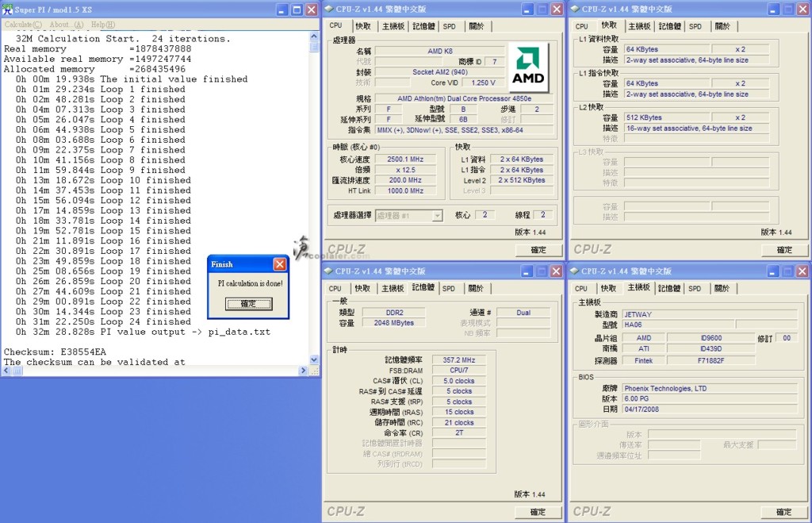
Task: Click the confirm button in the memory CPU-Z window
Action: [538, 512]
